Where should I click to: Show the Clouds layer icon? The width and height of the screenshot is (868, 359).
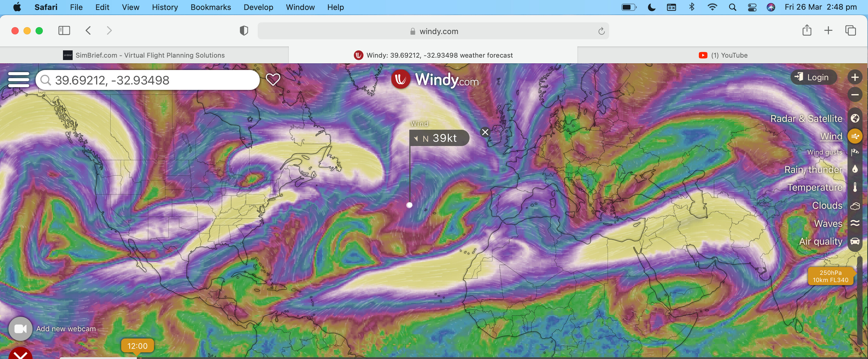pyautogui.click(x=854, y=205)
